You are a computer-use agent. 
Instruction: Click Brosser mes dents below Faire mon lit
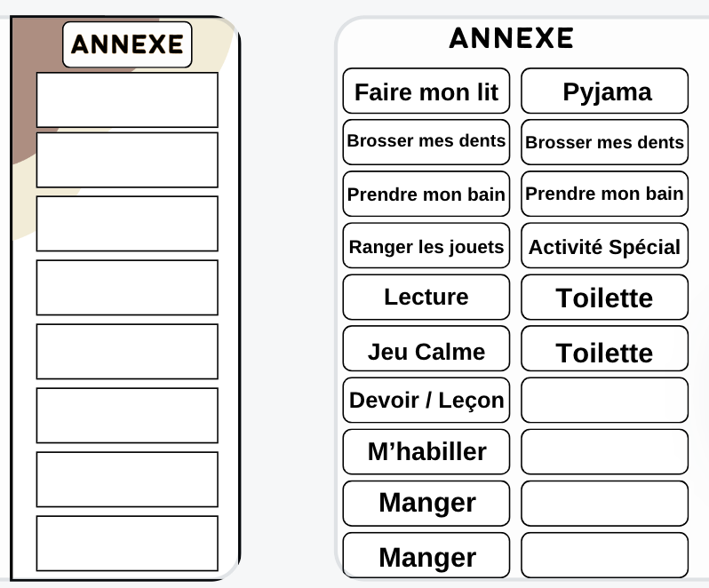coord(426,141)
